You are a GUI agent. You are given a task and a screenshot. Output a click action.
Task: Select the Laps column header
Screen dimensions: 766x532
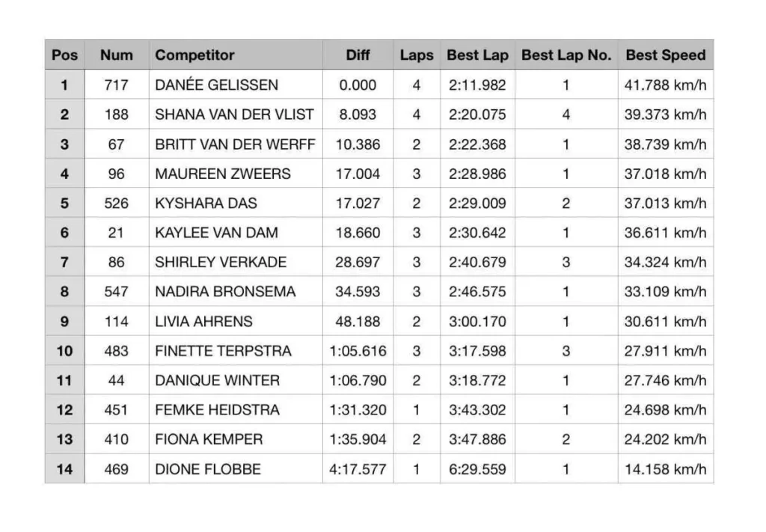(x=416, y=55)
